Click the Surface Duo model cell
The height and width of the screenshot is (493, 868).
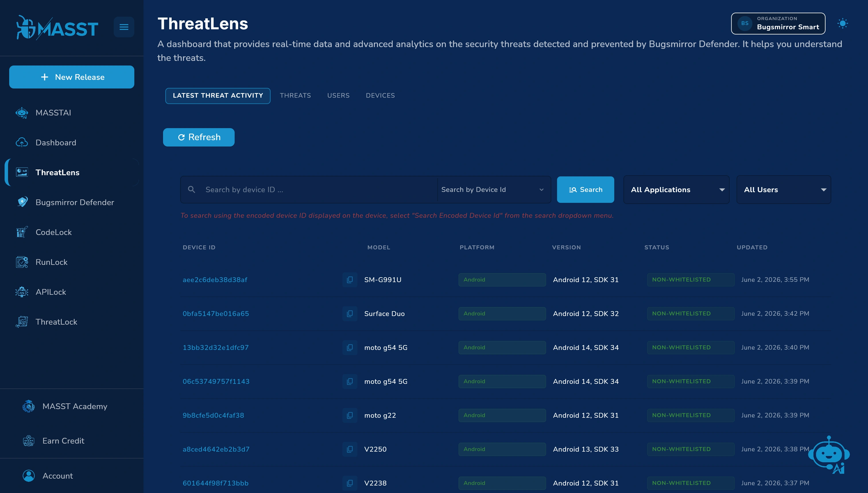point(384,313)
